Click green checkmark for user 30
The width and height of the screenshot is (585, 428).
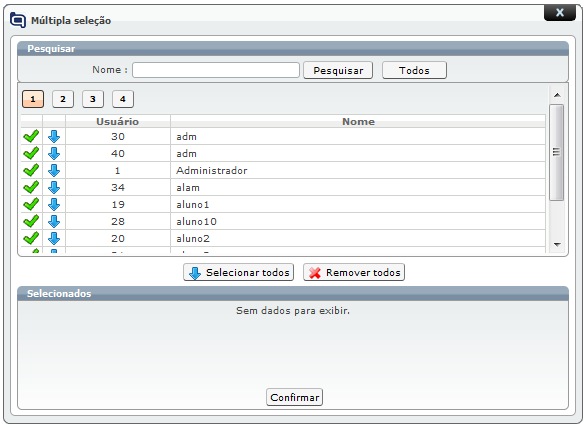31,136
